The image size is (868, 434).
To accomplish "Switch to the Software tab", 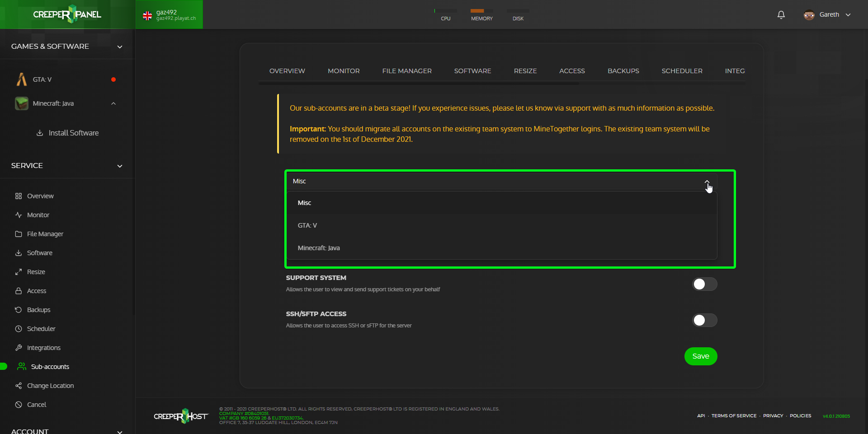I will click(472, 71).
